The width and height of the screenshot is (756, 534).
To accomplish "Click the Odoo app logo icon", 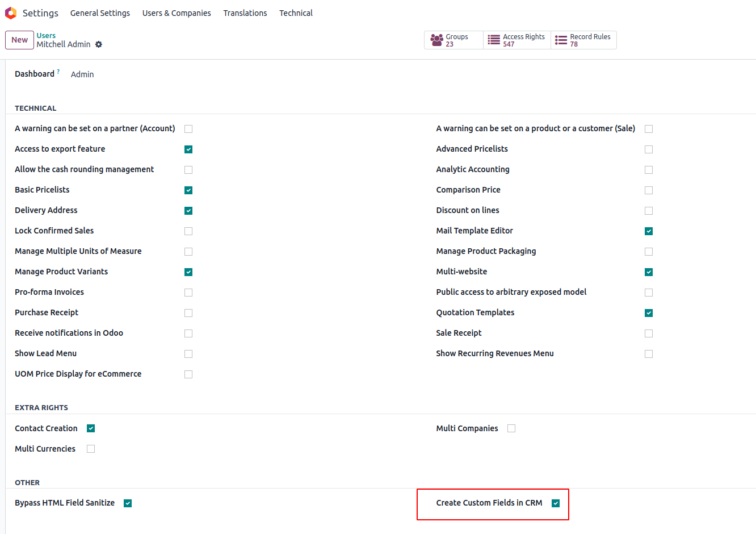I will (x=11, y=12).
